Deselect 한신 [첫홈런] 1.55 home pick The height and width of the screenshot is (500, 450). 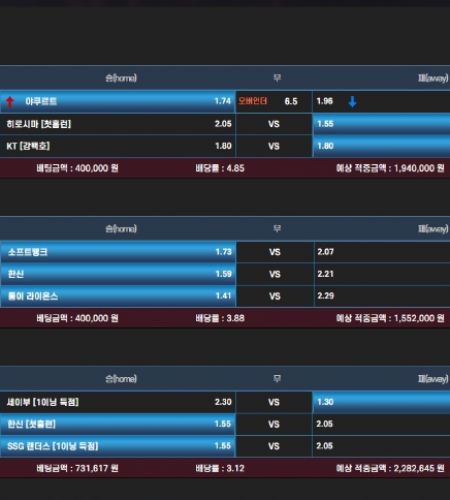pos(118,424)
